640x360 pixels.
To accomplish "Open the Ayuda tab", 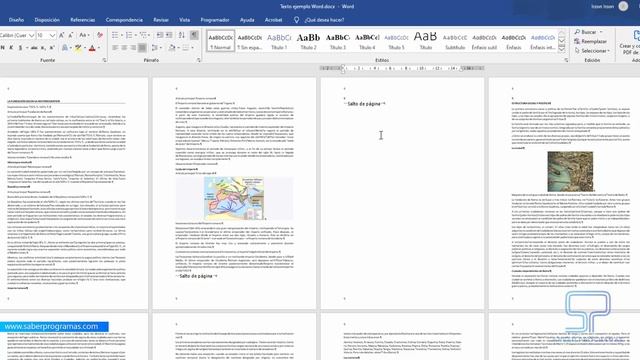I will coord(247,20).
